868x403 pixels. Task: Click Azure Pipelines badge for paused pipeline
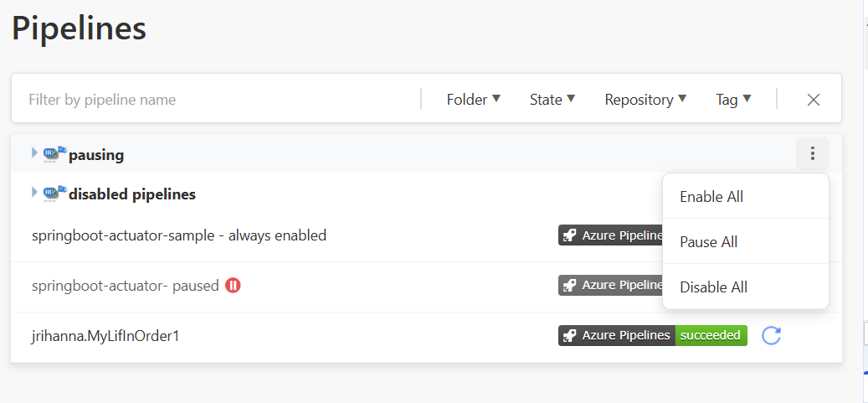point(610,286)
